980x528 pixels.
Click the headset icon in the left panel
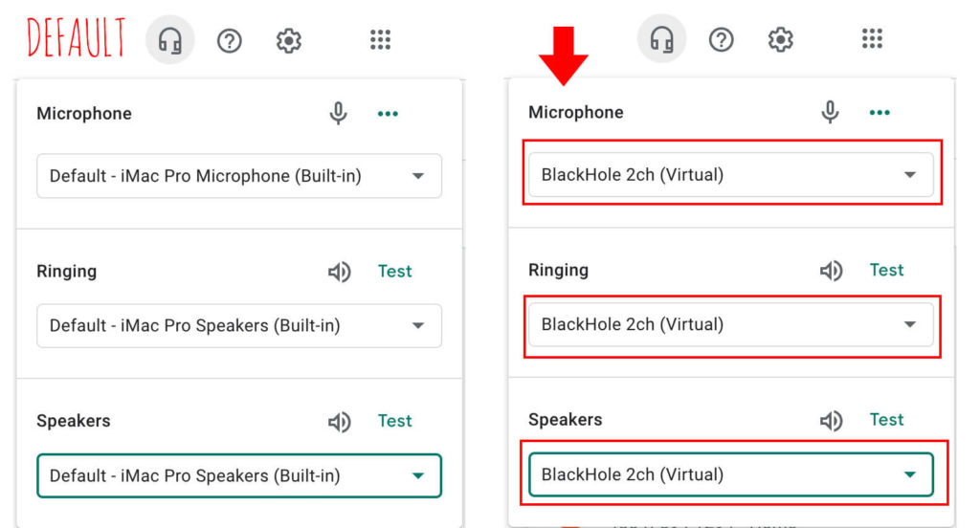(170, 40)
